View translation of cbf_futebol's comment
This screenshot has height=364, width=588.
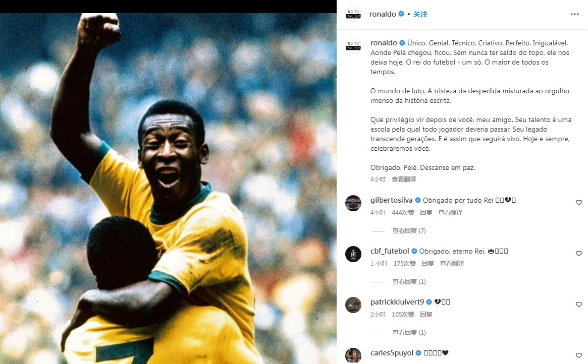click(452, 264)
